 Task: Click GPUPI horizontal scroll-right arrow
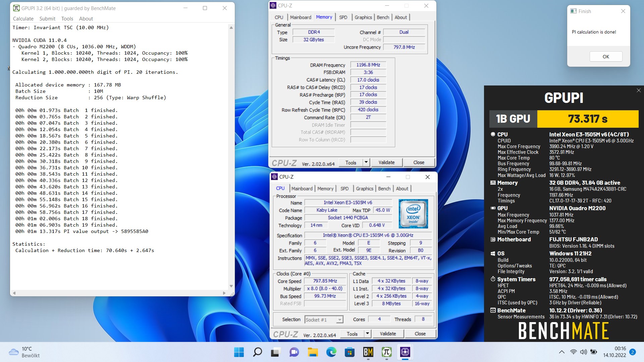click(x=224, y=293)
